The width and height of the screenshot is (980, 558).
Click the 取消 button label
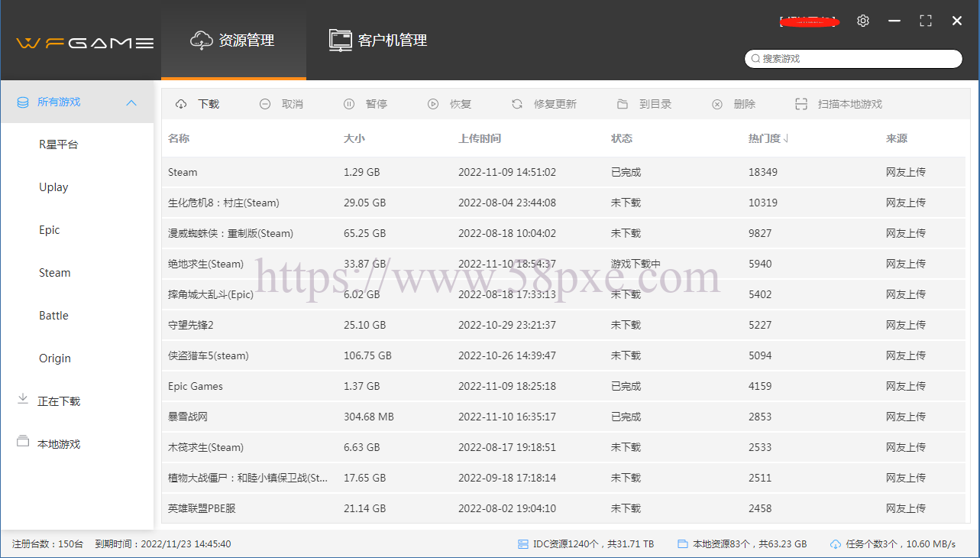coord(293,104)
